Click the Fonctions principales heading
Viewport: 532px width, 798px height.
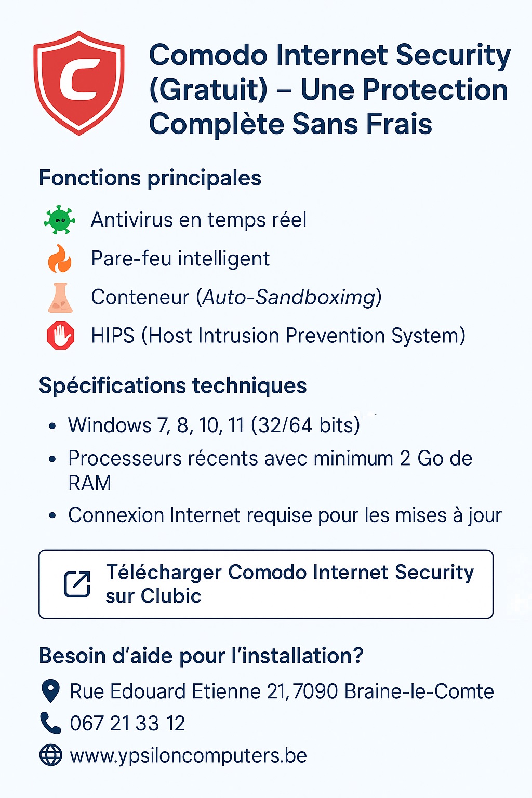tap(150, 178)
